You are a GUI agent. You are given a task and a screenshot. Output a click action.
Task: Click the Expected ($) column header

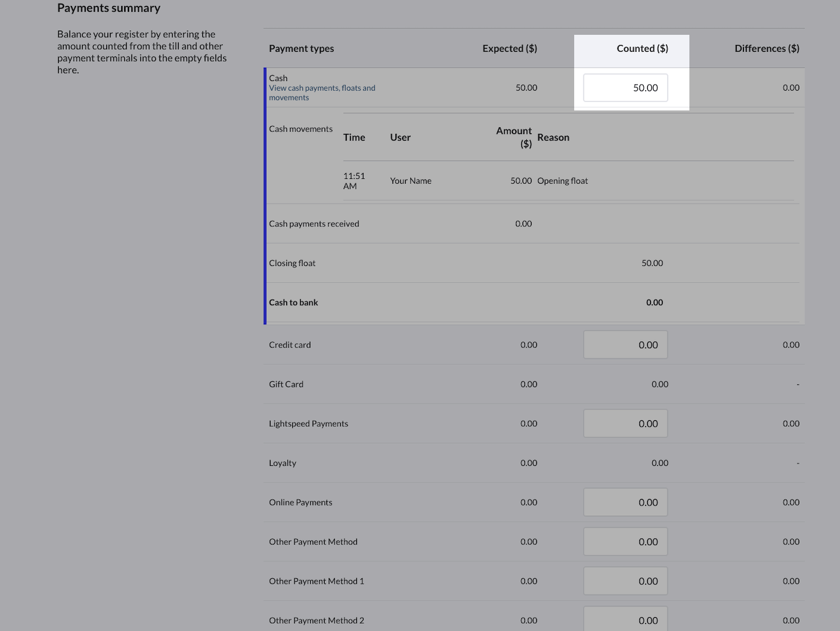click(509, 49)
